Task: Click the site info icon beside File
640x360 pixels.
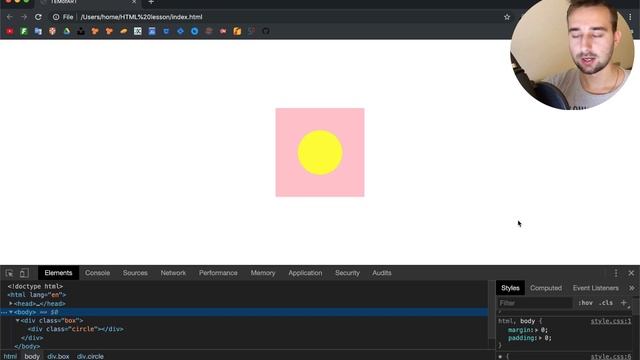Action: click(56, 17)
